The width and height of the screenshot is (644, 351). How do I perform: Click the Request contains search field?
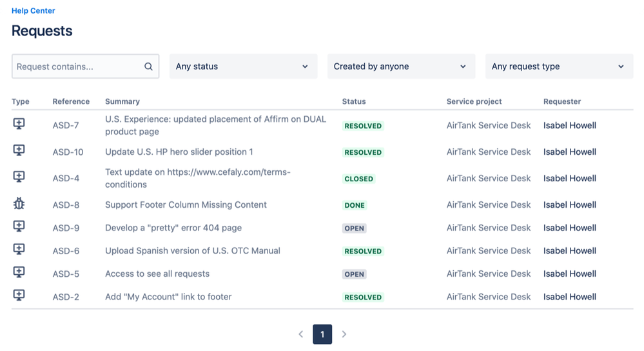coord(86,66)
